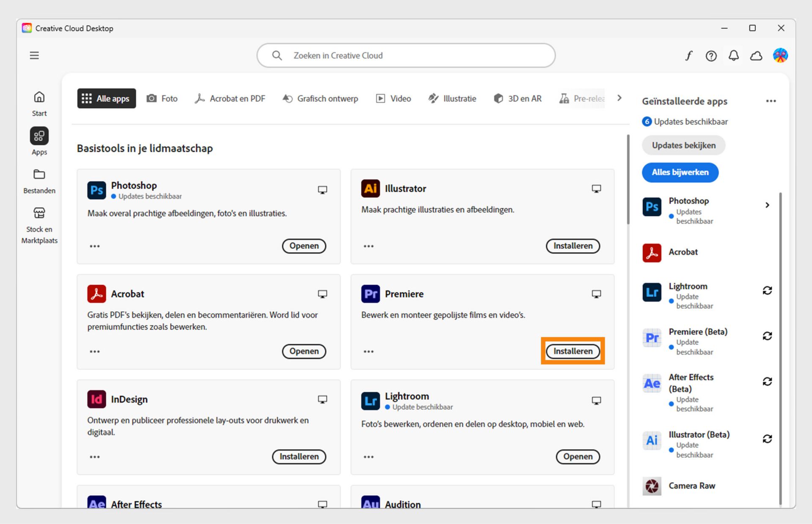Update Lightroom via refresh icon
Screen dimensions: 812x524
click(767, 290)
